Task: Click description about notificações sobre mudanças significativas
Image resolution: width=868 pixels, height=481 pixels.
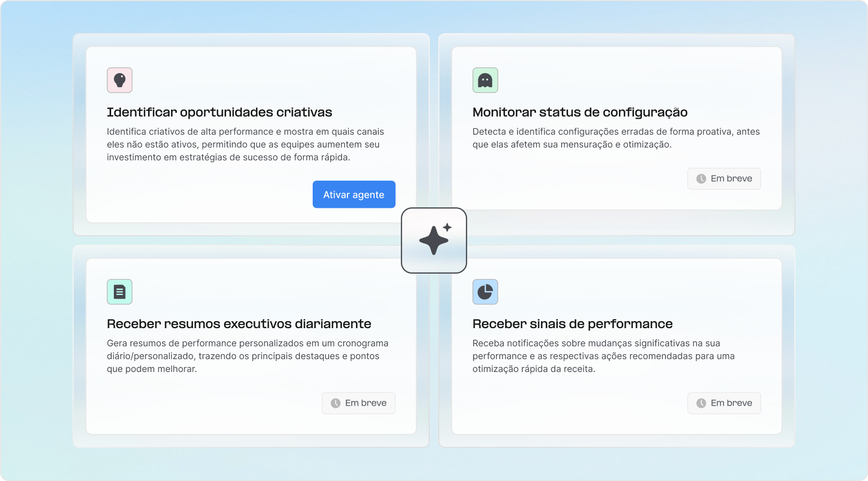Action: 603,356
